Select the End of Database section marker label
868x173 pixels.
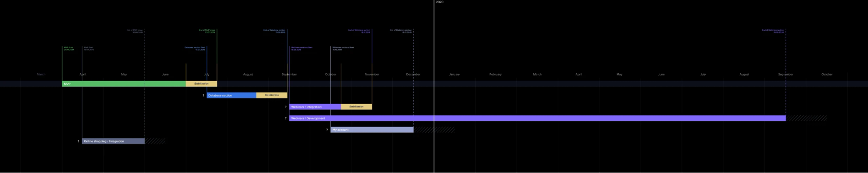click(274, 31)
